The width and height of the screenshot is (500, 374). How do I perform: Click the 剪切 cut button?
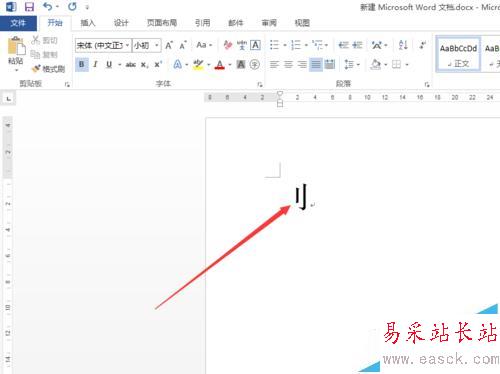(x=44, y=40)
